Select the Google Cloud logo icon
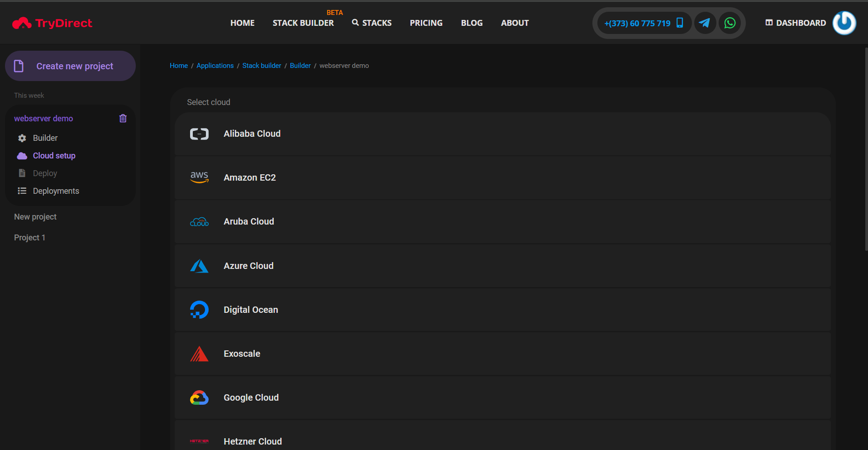The image size is (868, 450). 199,397
